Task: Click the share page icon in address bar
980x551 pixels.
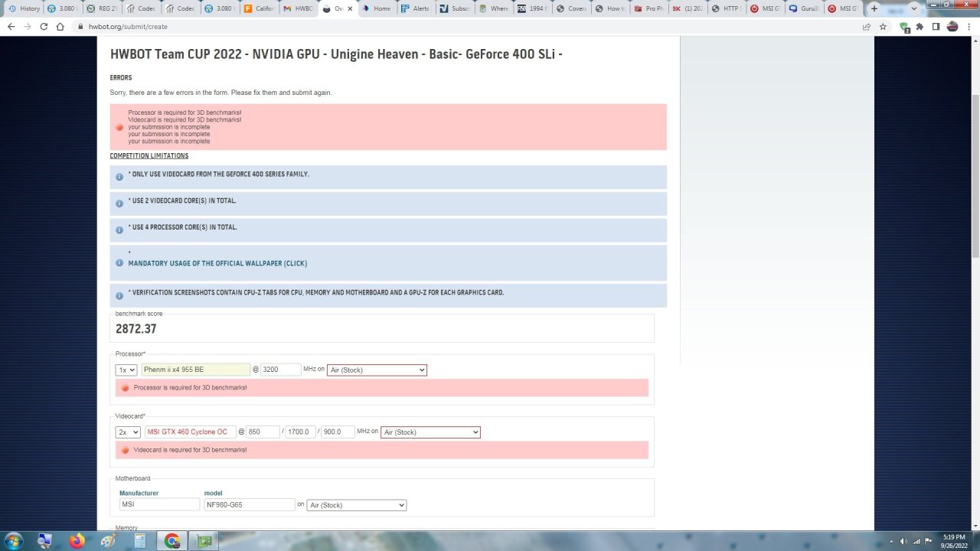Action: pyautogui.click(x=866, y=26)
